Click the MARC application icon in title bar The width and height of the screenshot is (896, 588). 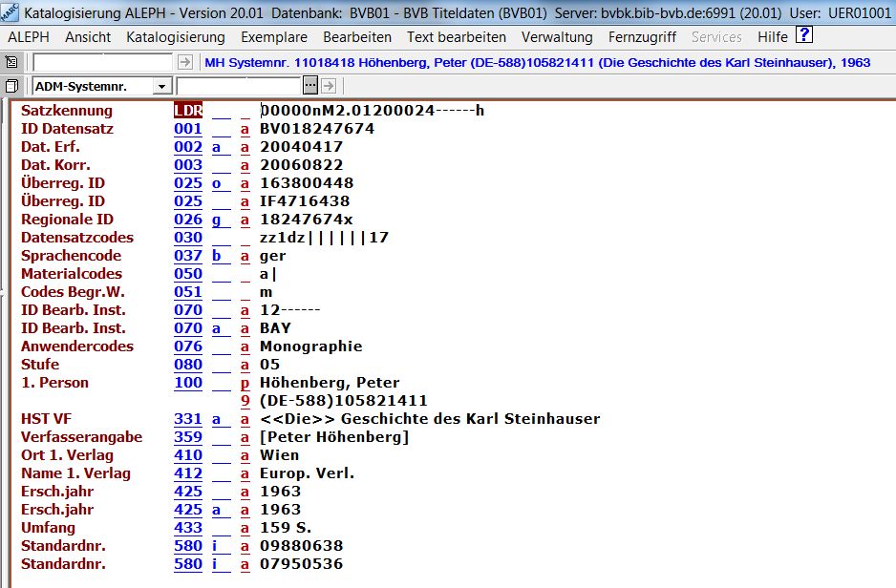tap(11, 13)
